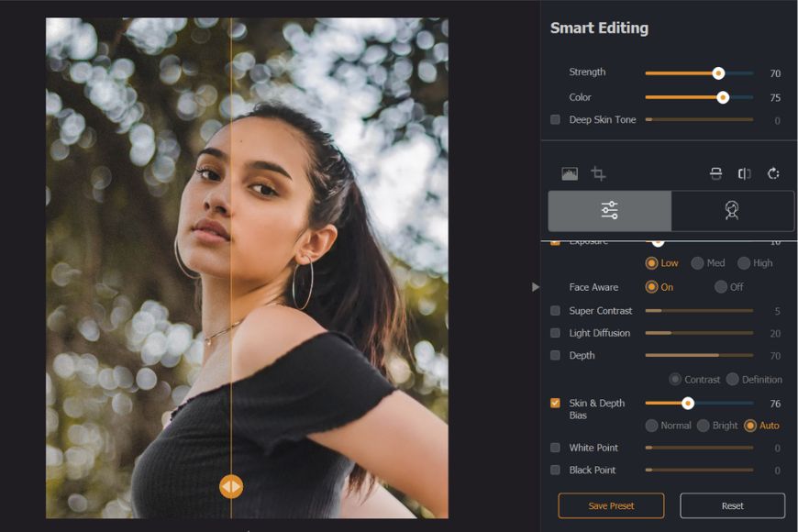Screen dimensions: 798x532
Task: Click the before/after split handle on photo
Action: coord(231,487)
